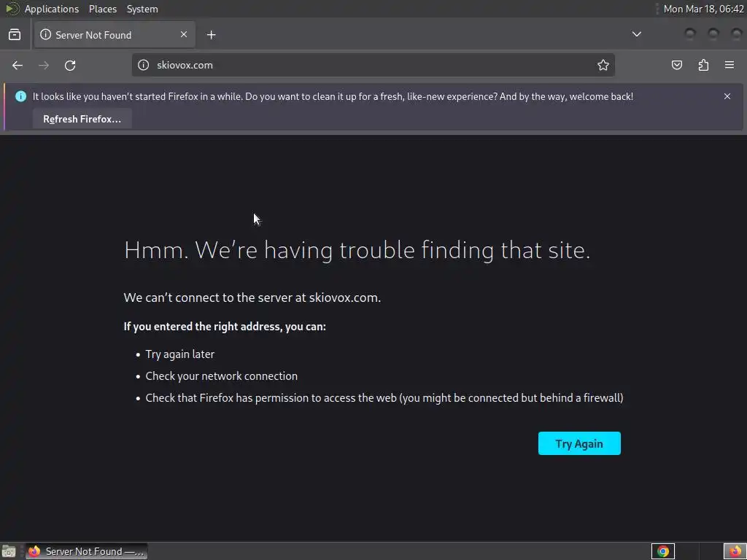The height and width of the screenshot is (560, 747).
Task: Open the Pocket save icon
Action: pos(677,65)
